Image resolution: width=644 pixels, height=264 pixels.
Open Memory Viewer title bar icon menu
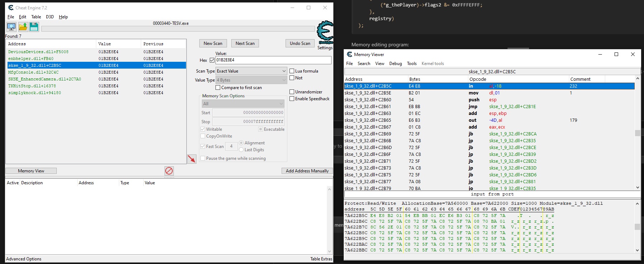(349, 54)
